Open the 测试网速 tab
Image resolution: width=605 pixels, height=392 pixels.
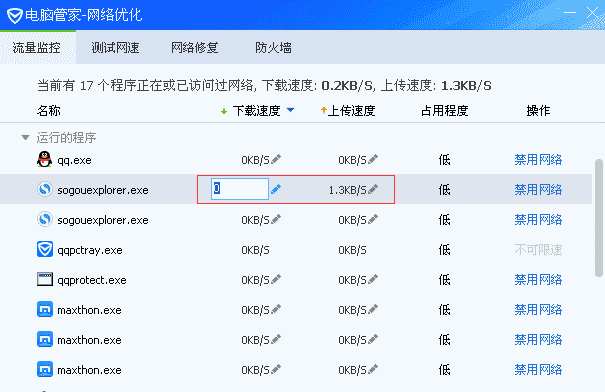115,48
